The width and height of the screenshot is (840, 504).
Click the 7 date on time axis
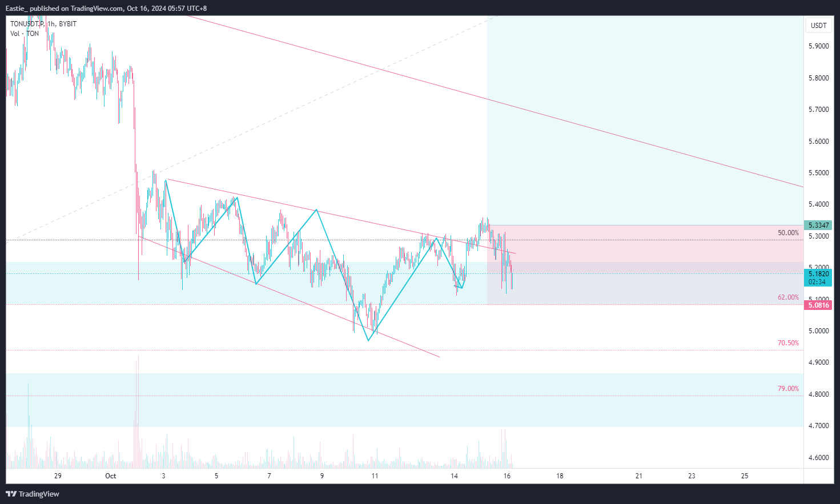pyautogui.click(x=269, y=476)
